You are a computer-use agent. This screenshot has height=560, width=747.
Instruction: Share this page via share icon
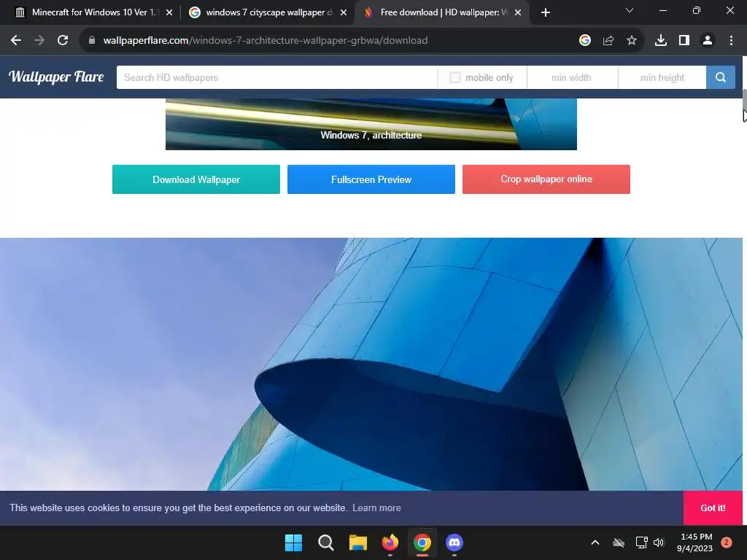[x=608, y=41]
